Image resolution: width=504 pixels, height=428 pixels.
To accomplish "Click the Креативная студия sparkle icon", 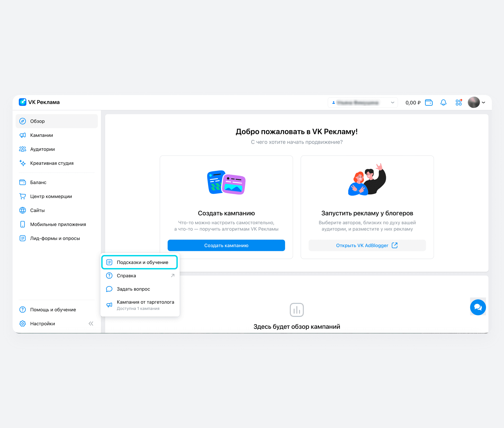I will click(22, 163).
